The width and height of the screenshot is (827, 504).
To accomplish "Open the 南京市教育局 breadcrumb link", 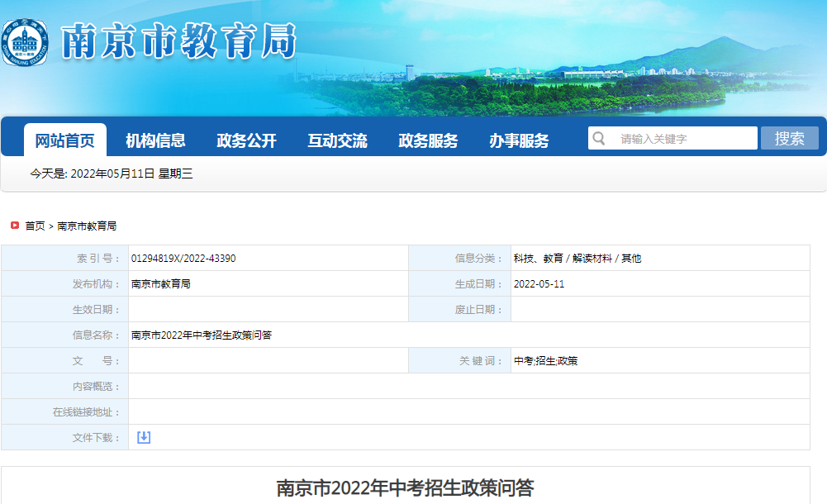I will (87, 226).
